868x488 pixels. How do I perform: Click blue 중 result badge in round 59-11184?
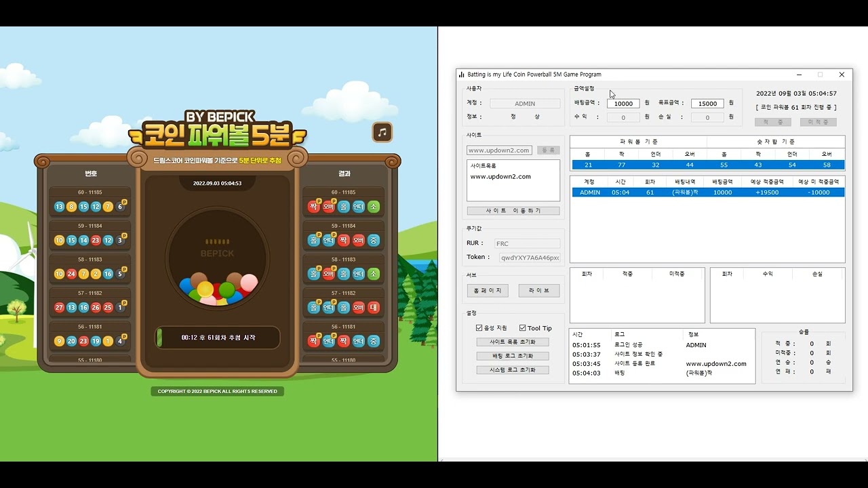(374, 240)
